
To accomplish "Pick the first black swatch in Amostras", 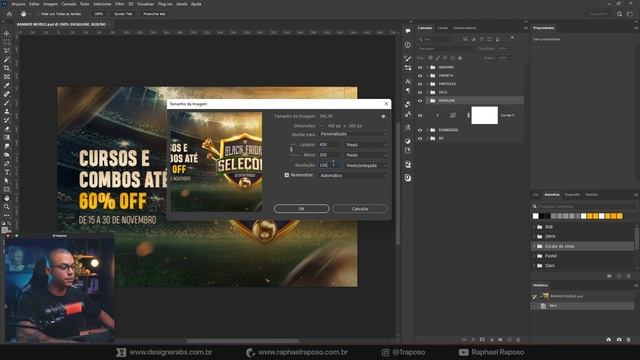I will 542,216.
